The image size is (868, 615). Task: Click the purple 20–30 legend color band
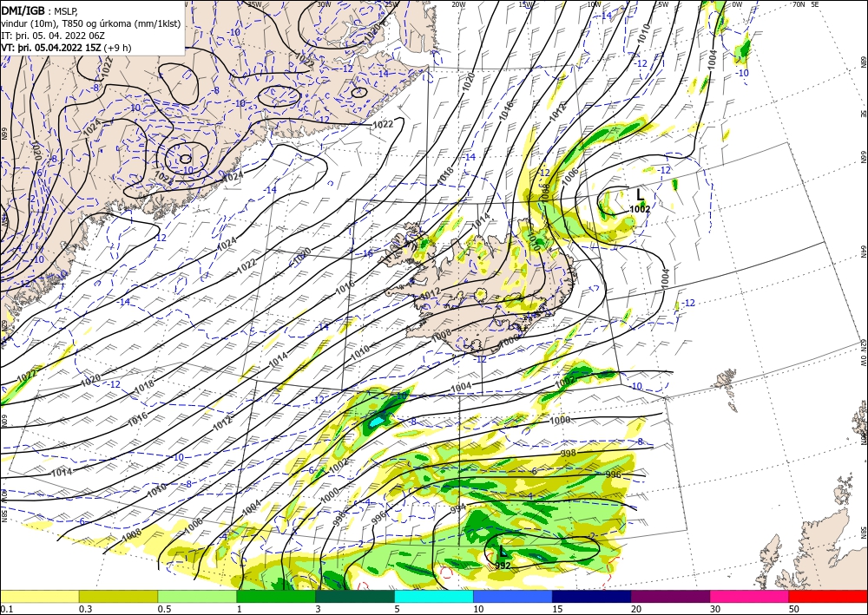(670, 596)
